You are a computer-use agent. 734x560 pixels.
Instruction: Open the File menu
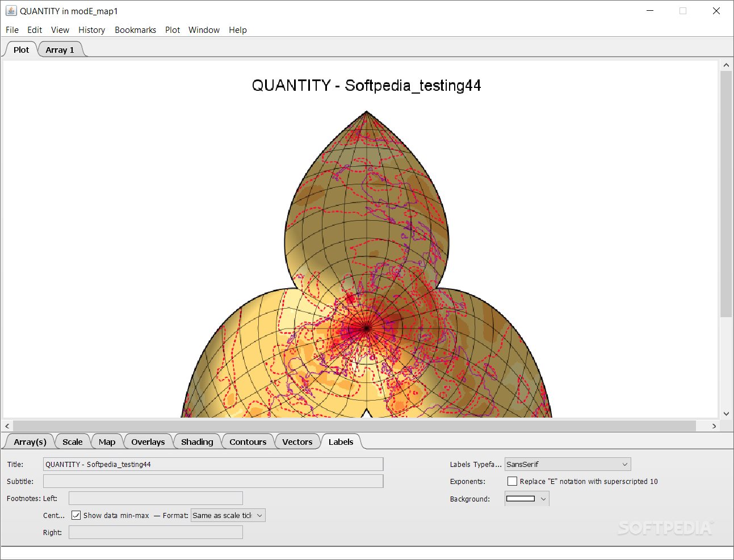tap(12, 30)
